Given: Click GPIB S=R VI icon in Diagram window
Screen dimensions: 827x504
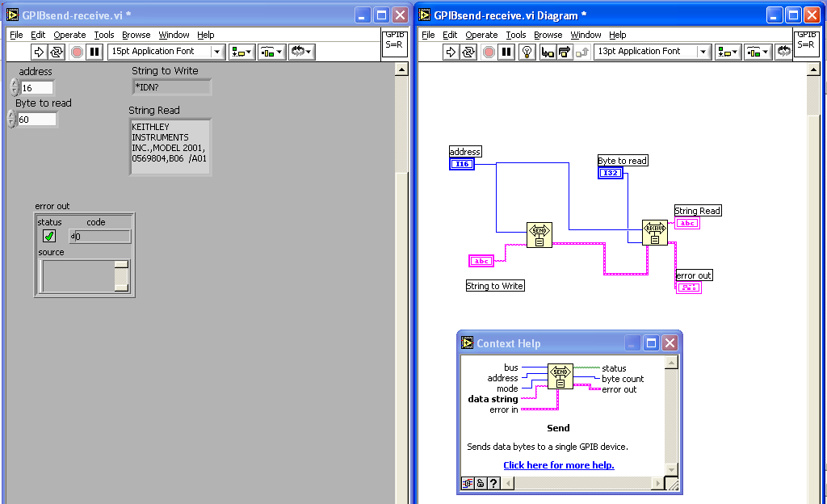Looking at the screenshot, I should [x=806, y=44].
